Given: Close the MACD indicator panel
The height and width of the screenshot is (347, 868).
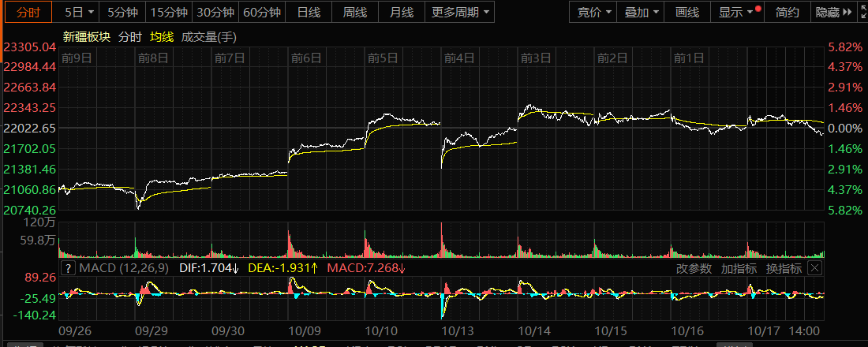Looking at the screenshot, I should coord(814,268).
